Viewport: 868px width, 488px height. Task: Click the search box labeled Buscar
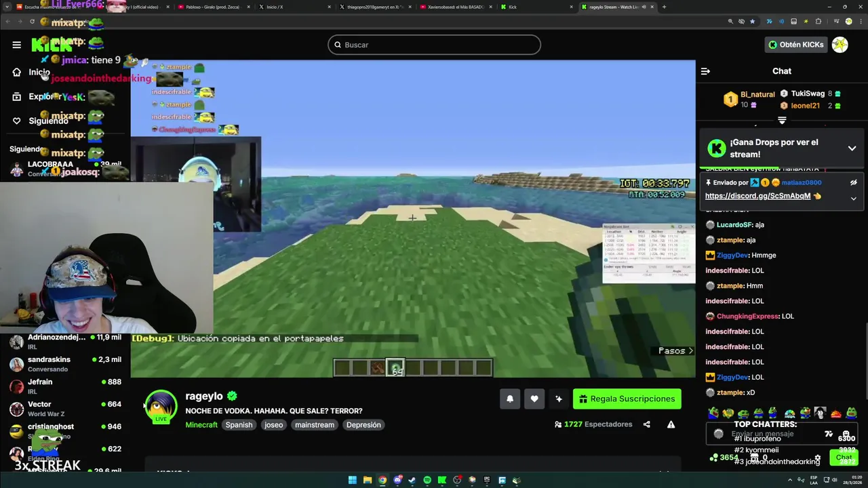[x=434, y=45]
